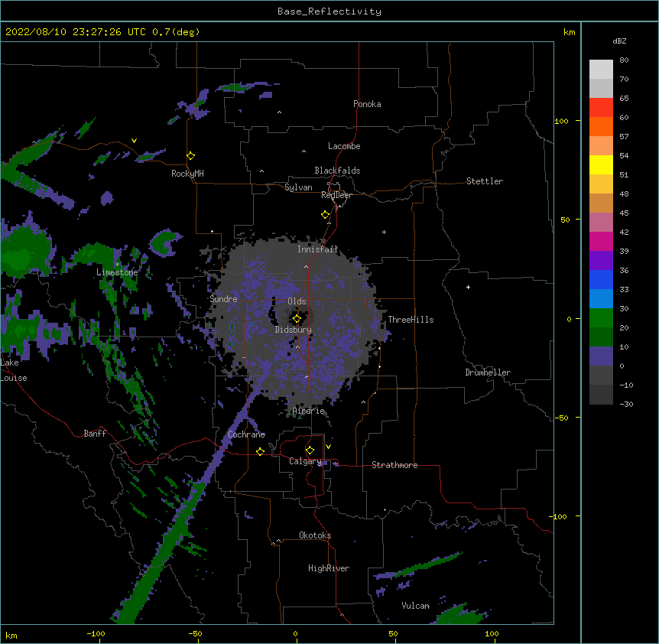Image resolution: width=659 pixels, height=644 pixels.
Task: Click the RockyMH map label
Action: (187, 174)
